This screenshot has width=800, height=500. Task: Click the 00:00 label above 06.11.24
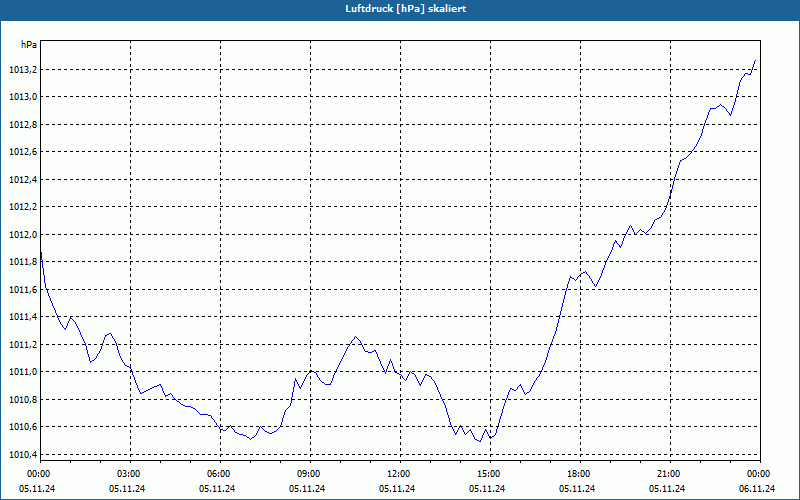pyautogui.click(x=758, y=474)
